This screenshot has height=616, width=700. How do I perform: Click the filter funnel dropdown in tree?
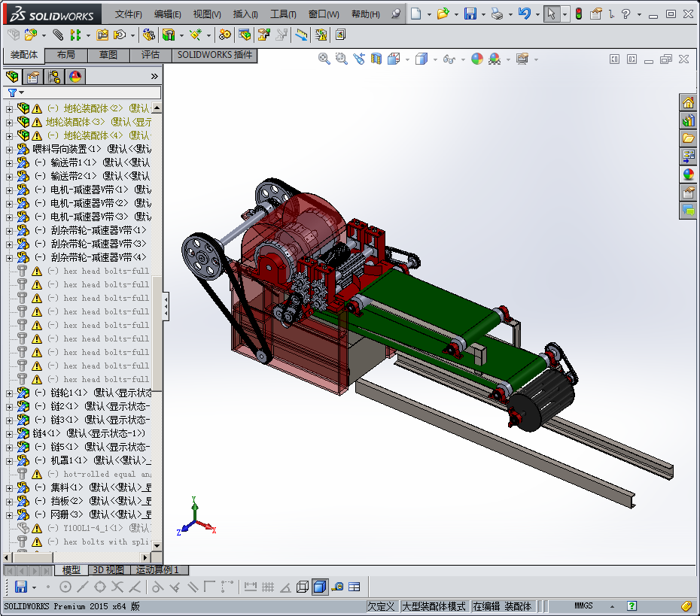(15, 93)
